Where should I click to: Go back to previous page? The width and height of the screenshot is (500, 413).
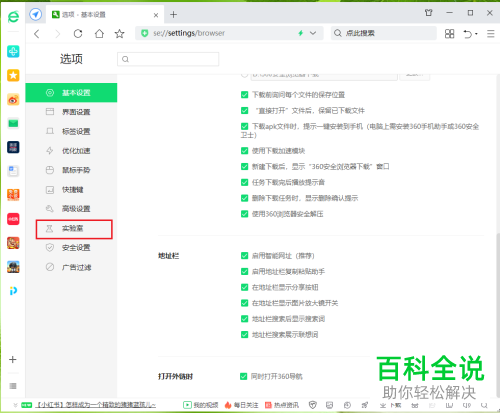coord(37,33)
